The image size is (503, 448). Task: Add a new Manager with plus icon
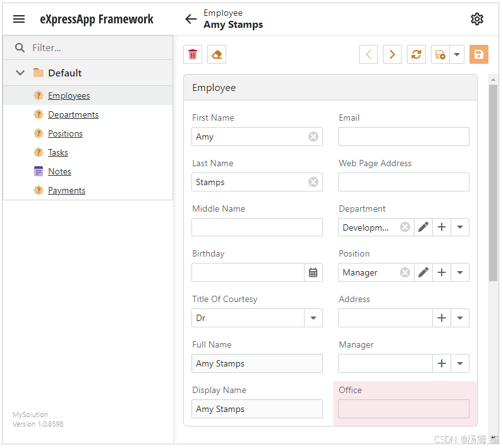pyautogui.click(x=442, y=363)
